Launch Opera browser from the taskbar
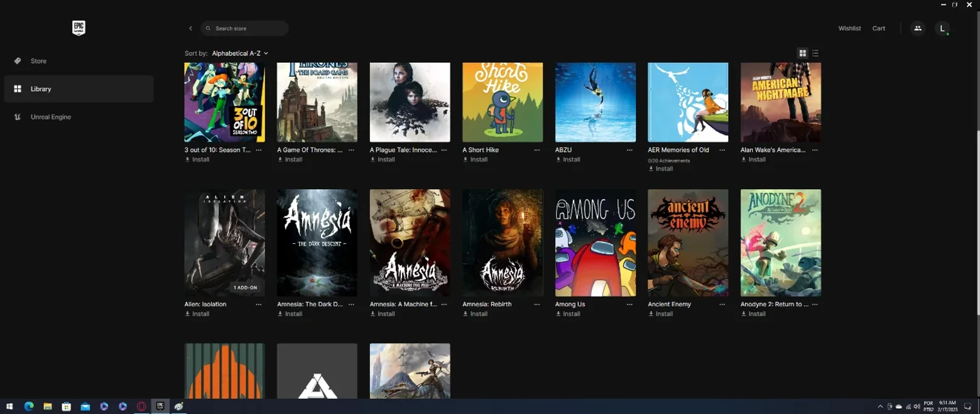 click(141, 406)
